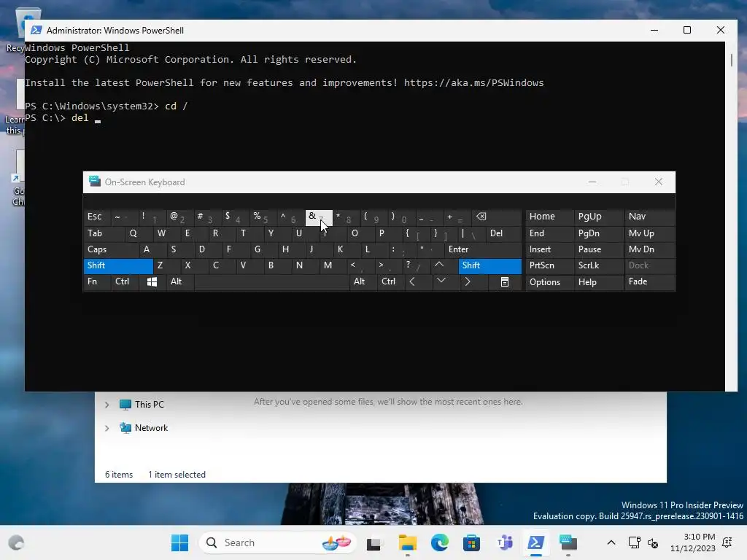Click the highlighted ampersand 7 key

(x=319, y=217)
